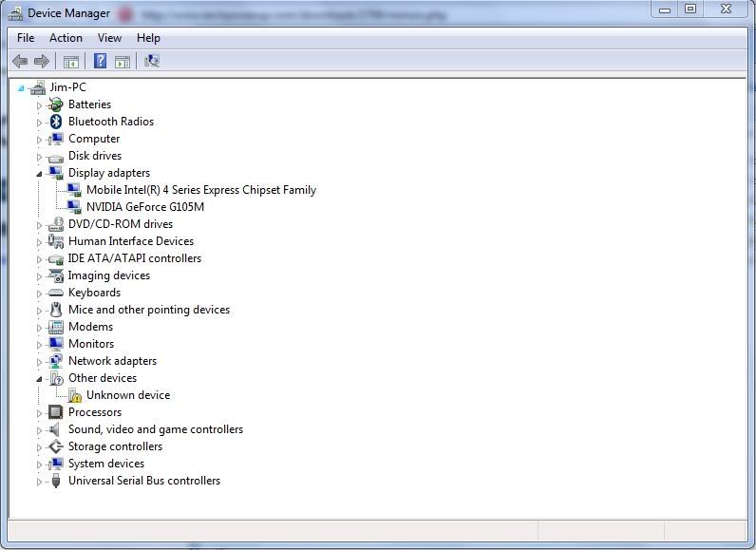The height and width of the screenshot is (550, 756).
Task: Select the NVIDIA GeForce G105M entry
Action: (x=145, y=207)
